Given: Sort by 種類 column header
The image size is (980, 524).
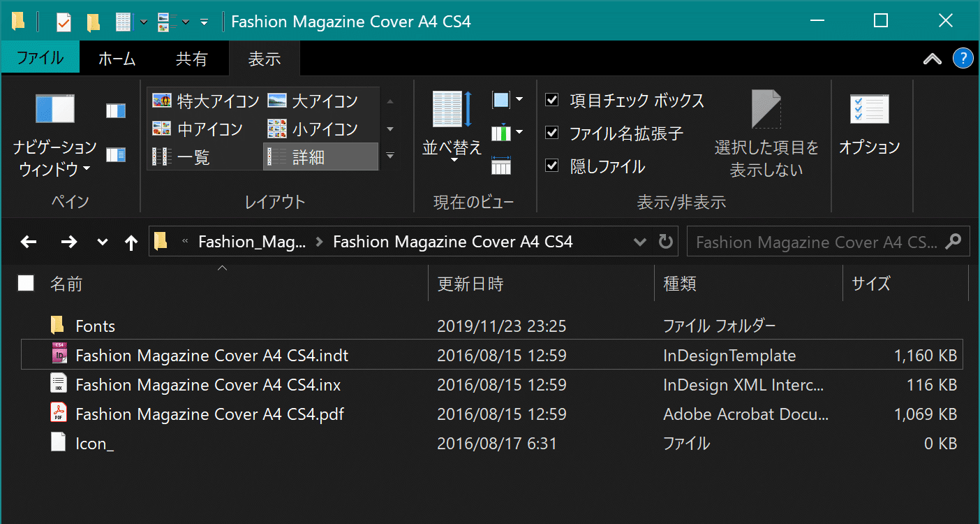Looking at the screenshot, I should 680,284.
